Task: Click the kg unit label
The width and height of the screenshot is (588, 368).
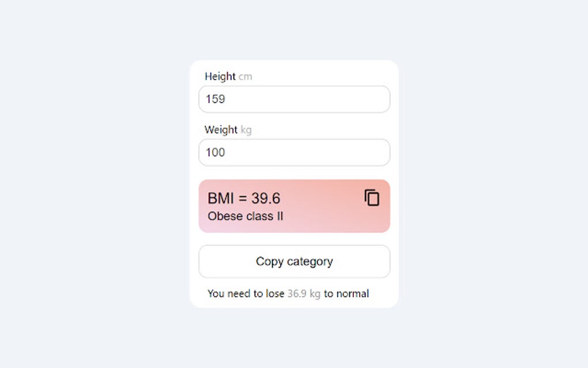Action: click(x=247, y=130)
